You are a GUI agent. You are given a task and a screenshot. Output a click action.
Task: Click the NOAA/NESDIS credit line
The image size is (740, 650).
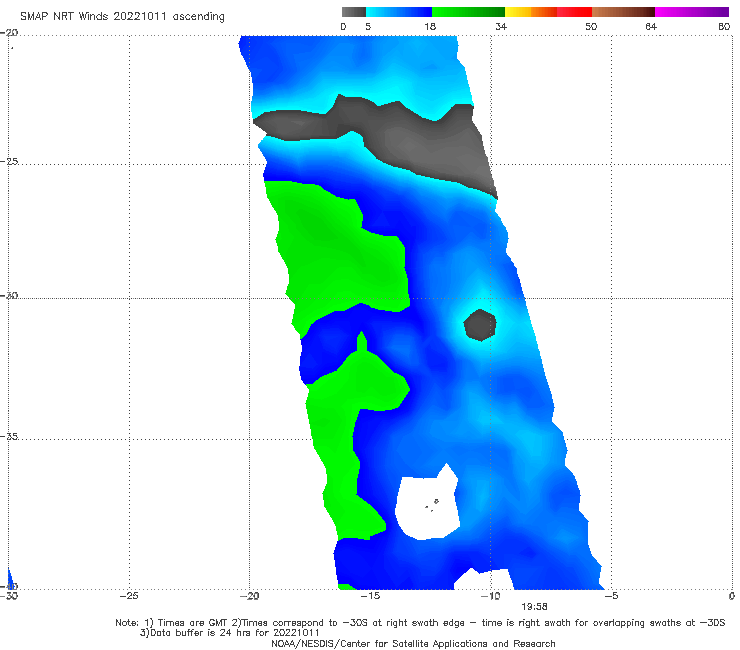(x=413, y=643)
